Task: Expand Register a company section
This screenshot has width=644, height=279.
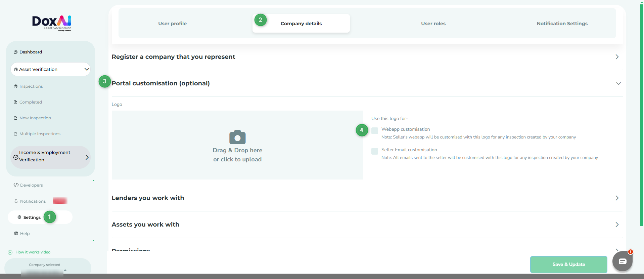Action: [616, 57]
